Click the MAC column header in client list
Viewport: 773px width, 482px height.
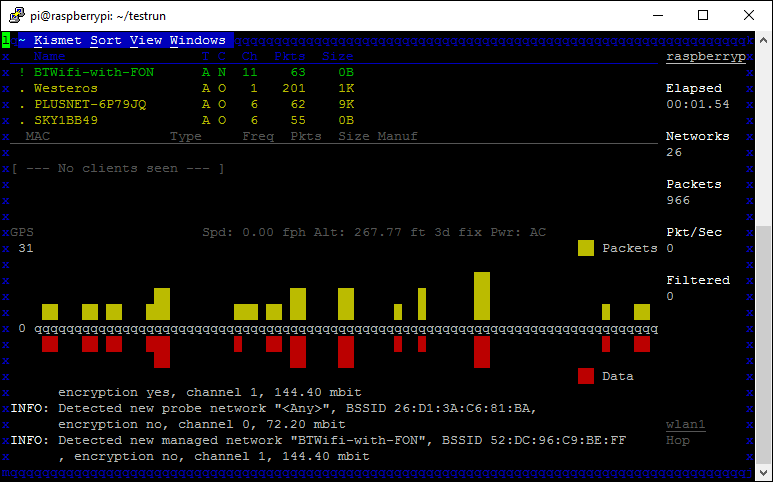click(x=37, y=136)
